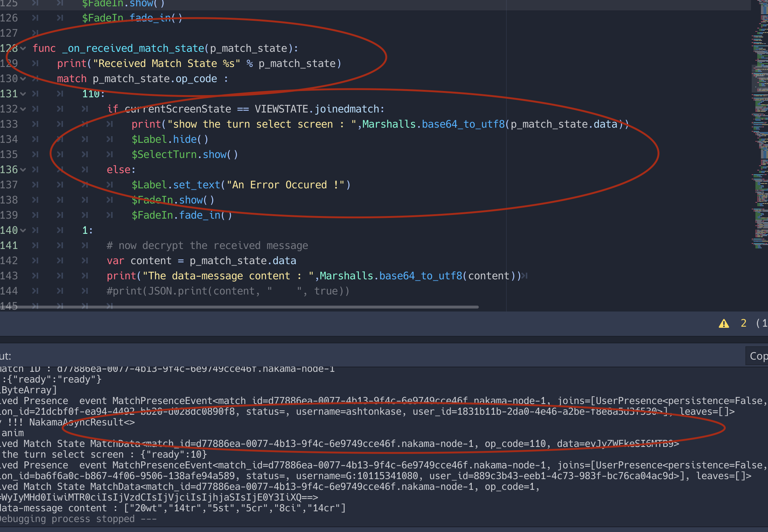Collapse the _on_received_match_state function fold arrow
Viewport: 768px width, 532px height.
pos(23,48)
